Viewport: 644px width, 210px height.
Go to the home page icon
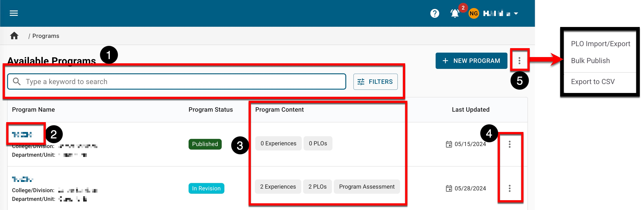[14, 36]
